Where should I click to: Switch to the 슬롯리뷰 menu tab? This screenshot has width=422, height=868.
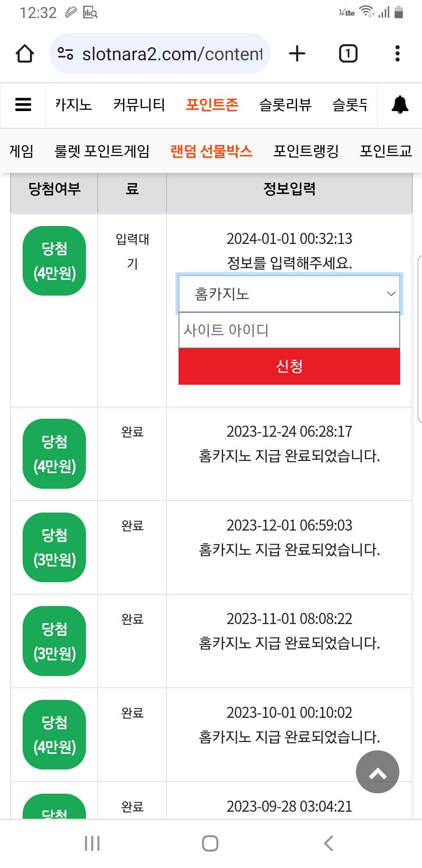285,105
